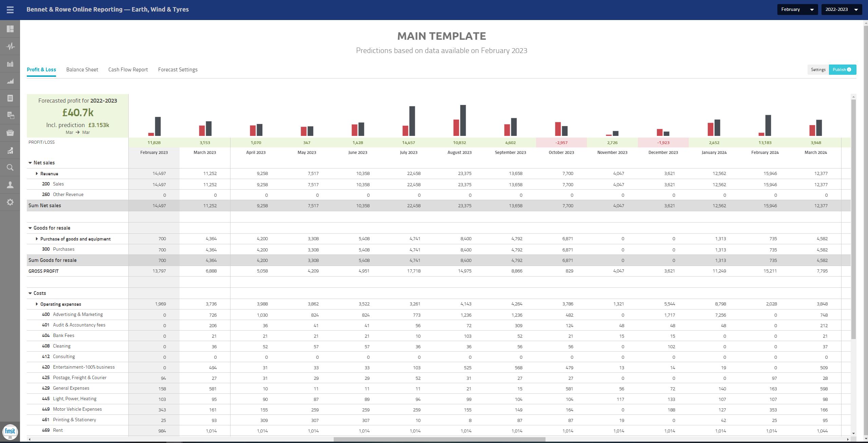868x443 pixels.
Task: Click the Forecast Settings tab
Action: click(177, 70)
